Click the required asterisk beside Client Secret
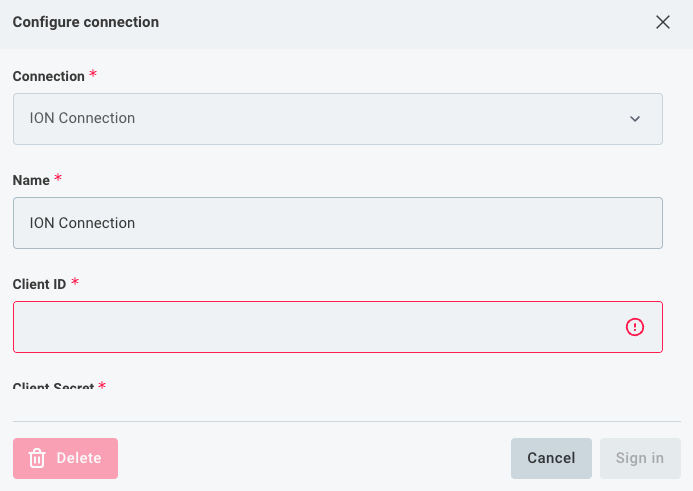 click(x=102, y=387)
